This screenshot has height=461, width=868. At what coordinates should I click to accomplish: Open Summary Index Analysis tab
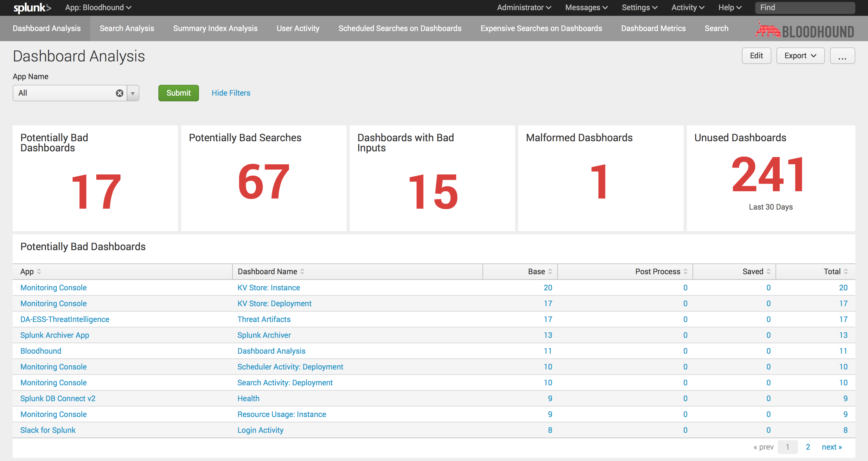[215, 28]
